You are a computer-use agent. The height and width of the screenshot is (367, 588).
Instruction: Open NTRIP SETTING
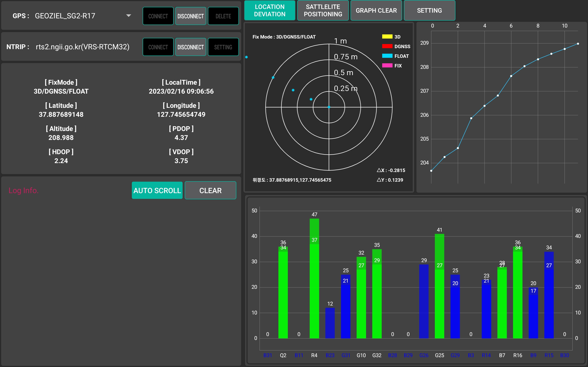(x=223, y=47)
